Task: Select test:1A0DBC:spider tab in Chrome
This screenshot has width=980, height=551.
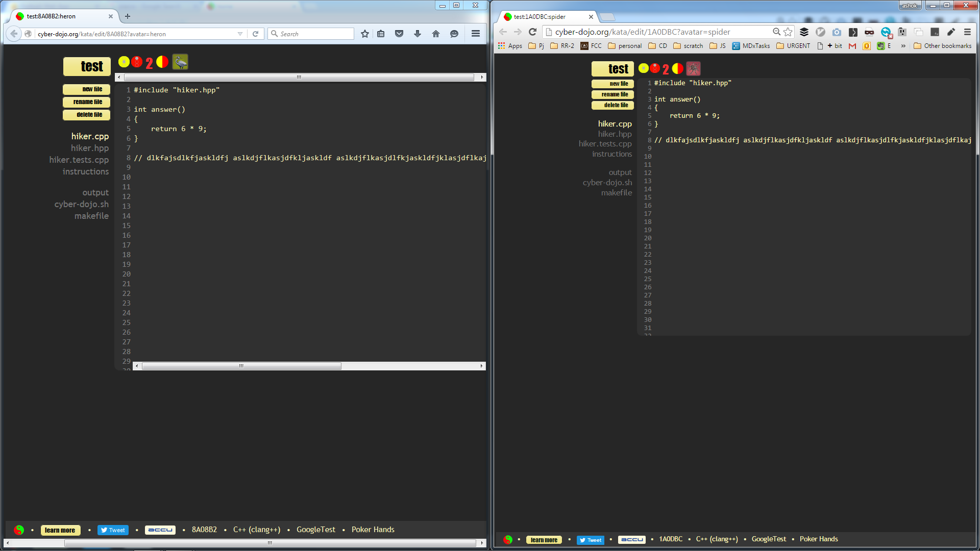Action: (x=549, y=17)
